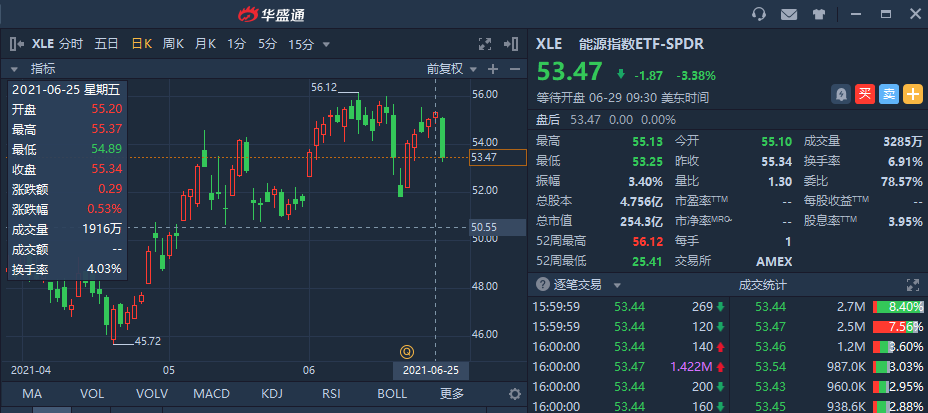Zoom out chart with minus icon
Image resolution: width=928 pixels, height=413 pixels.
[514, 69]
